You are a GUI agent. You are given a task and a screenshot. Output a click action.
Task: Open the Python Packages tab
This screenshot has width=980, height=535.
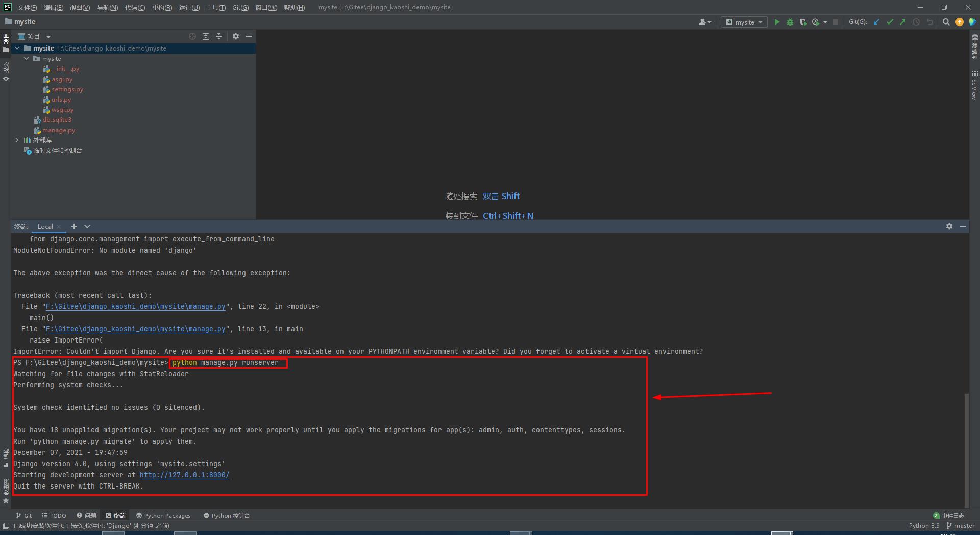tap(163, 516)
